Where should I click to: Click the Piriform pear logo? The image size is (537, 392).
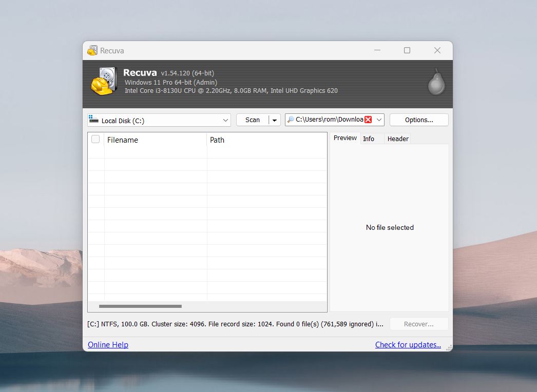[436, 82]
